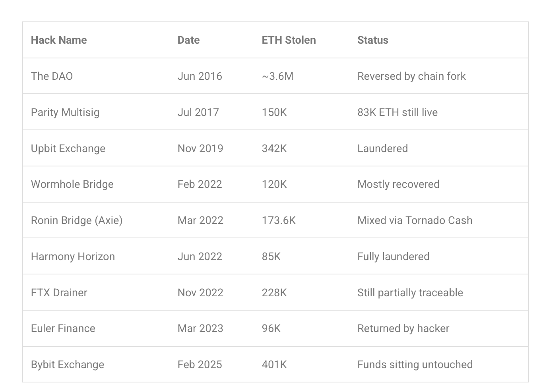Click the Euler Finance entry
Image resolution: width=537 pixels, height=392 pixels.
point(63,328)
